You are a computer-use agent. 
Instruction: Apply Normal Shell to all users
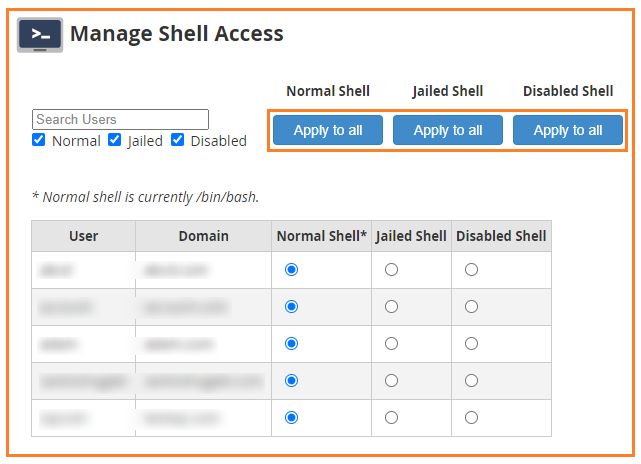[328, 130]
